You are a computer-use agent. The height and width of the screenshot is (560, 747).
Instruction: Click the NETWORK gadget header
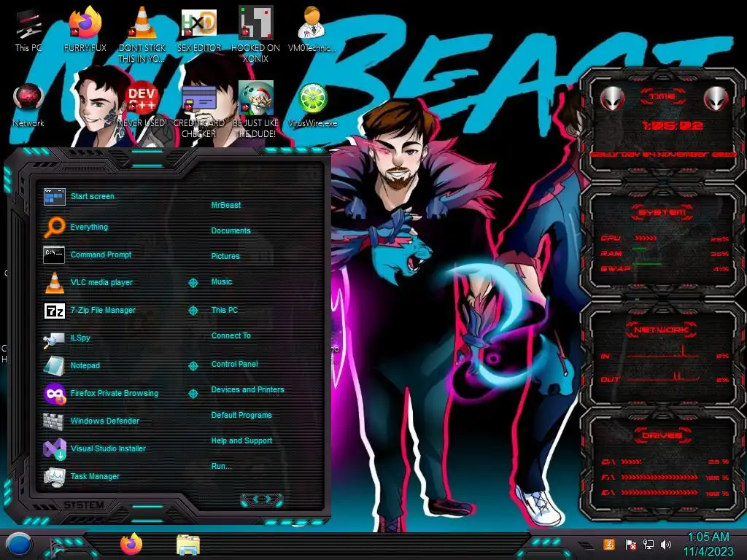click(x=662, y=330)
